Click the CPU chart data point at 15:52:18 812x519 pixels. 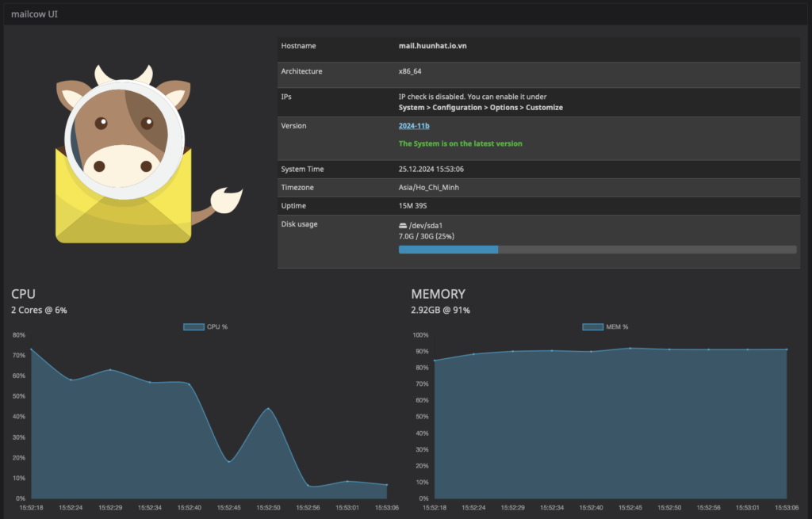click(32, 349)
